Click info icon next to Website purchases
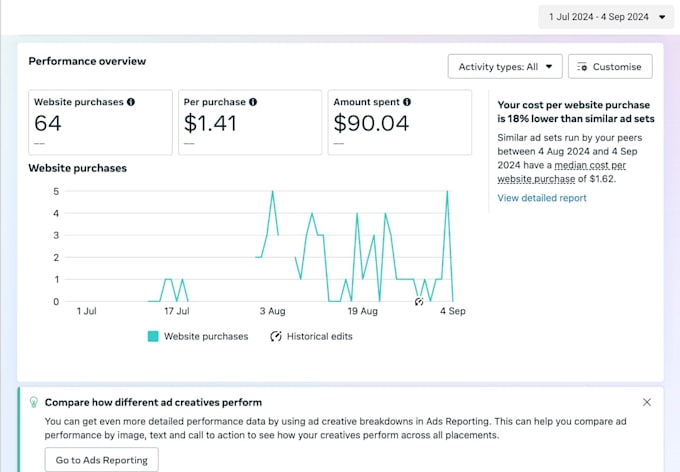Viewport: 680px width, 472px height. click(131, 102)
